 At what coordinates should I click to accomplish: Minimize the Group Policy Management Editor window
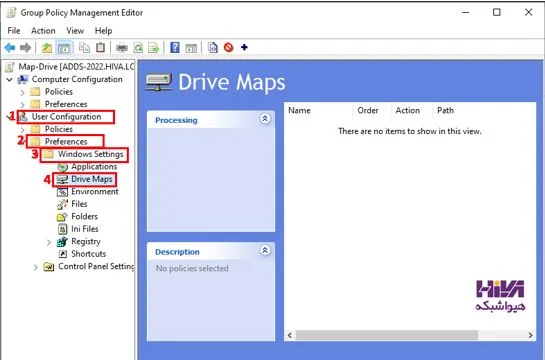tap(465, 13)
